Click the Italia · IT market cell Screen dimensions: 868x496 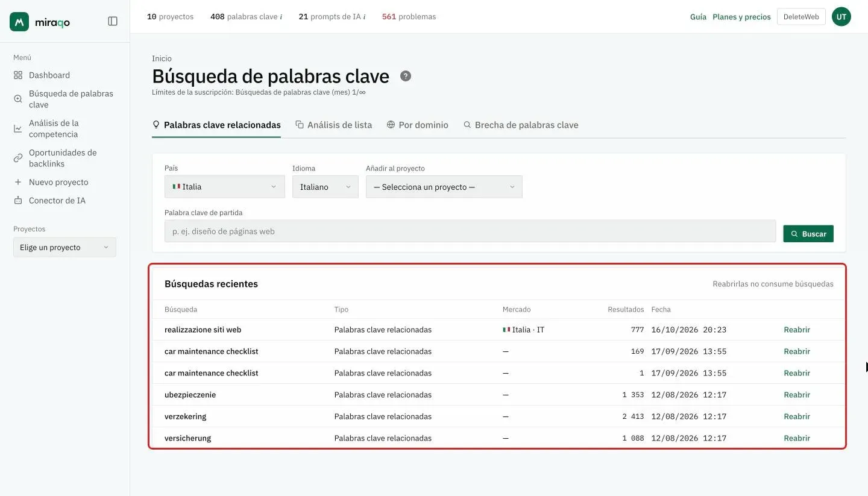[523, 330]
